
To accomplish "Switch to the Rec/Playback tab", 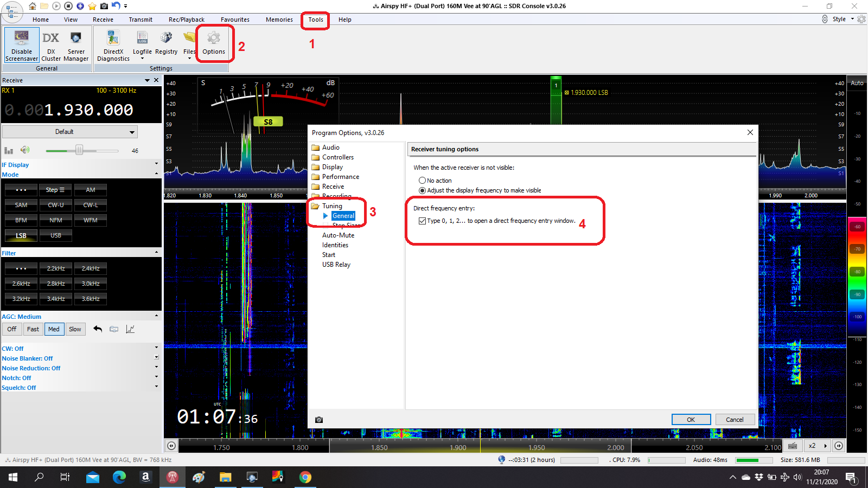I will (x=186, y=20).
